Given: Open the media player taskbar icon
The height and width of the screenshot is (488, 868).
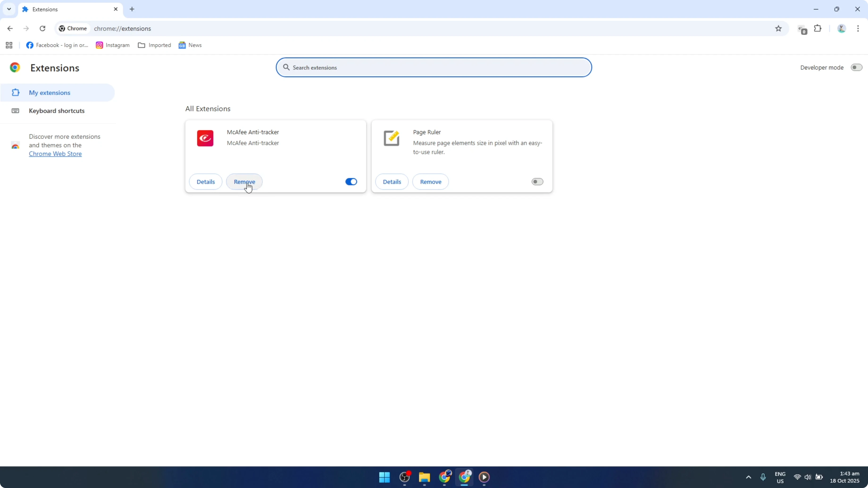Looking at the screenshot, I should (x=484, y=477).
